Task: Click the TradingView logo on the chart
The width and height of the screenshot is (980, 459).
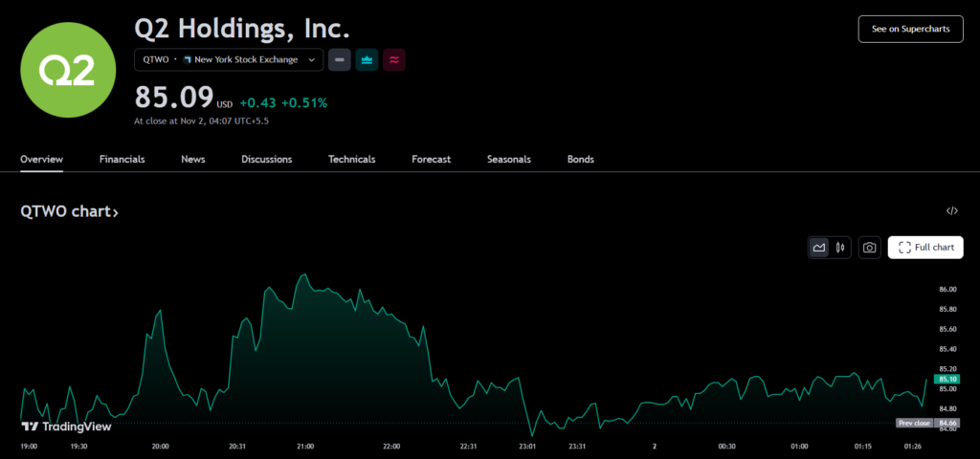Action: coord(66,426)
